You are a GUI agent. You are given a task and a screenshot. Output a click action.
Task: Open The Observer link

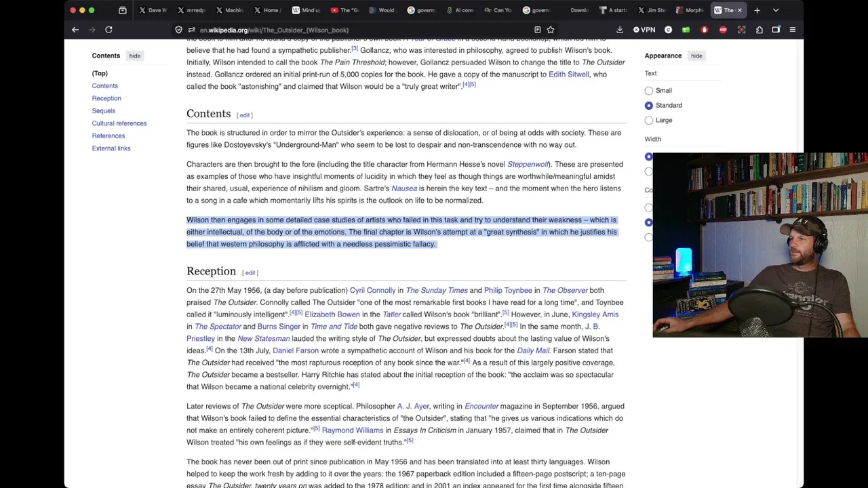point(565,290)
